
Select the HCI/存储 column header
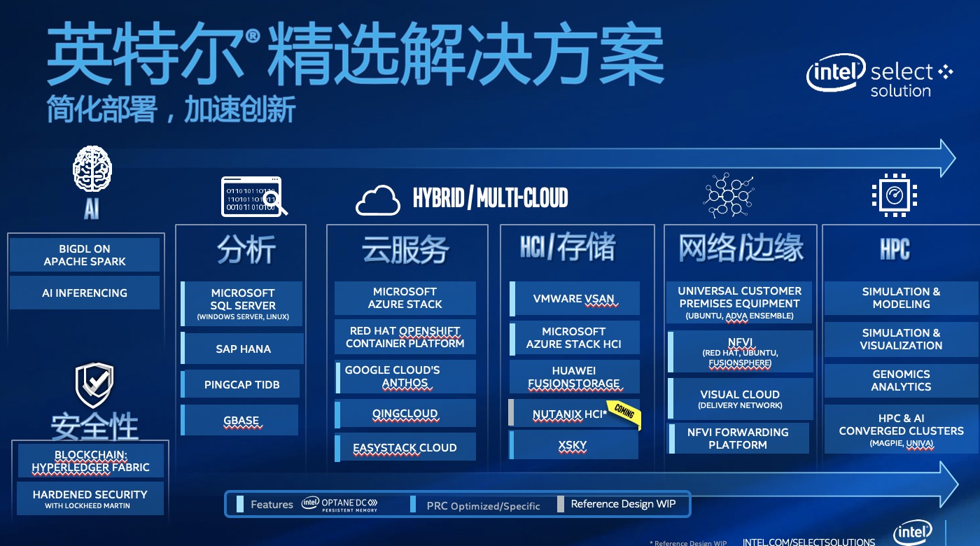(568, 248)
